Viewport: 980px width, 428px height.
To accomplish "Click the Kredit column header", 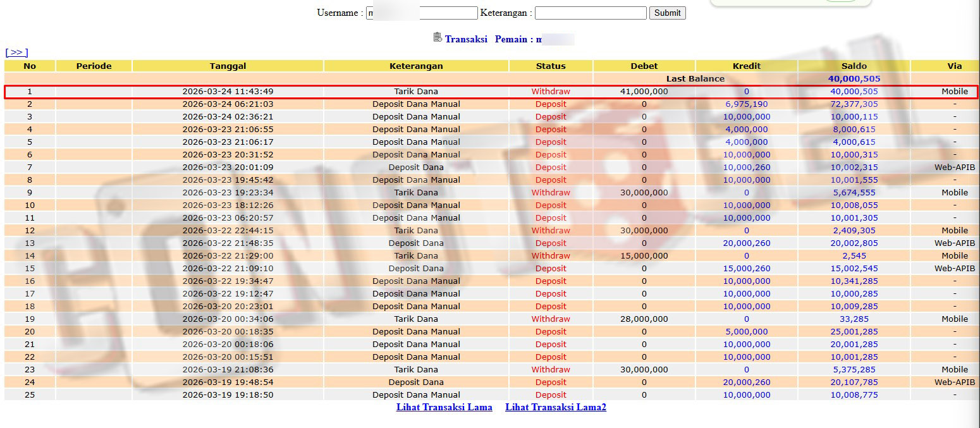I will (x=747, y=66).
